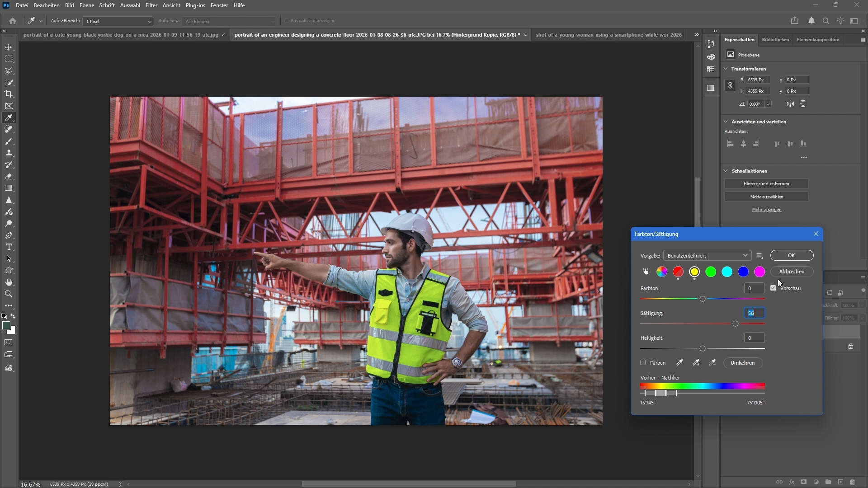Collapse the Schnellaktionen section
The height and width of the screenshot is (488, 868).
click(726, 171)
